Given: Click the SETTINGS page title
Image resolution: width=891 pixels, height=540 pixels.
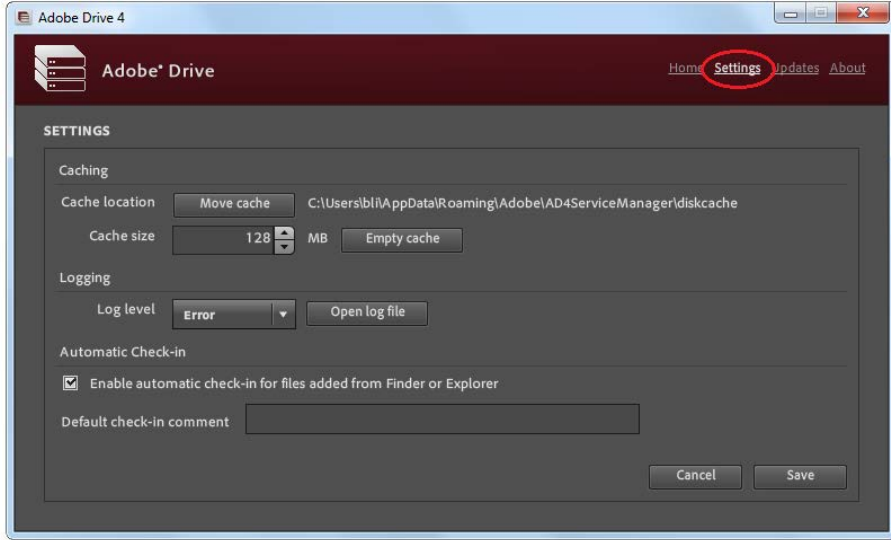Looking at the screenshot, I should coord(77,131).
